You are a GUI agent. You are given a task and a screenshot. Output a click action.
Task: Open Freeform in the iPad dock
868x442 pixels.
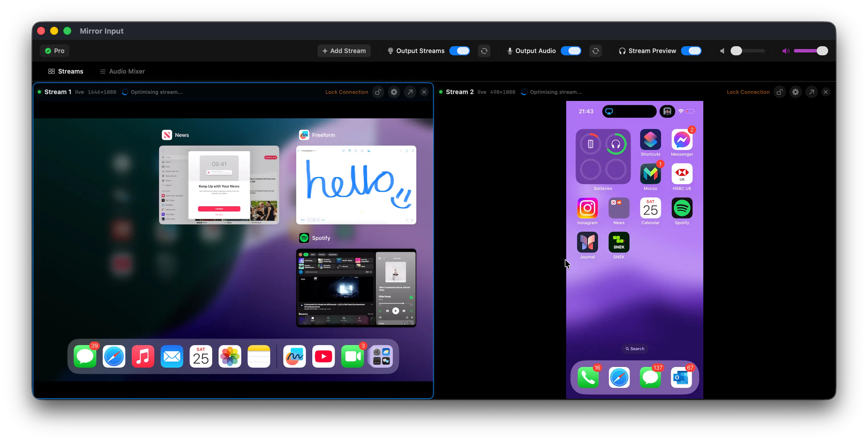[294, 356]
